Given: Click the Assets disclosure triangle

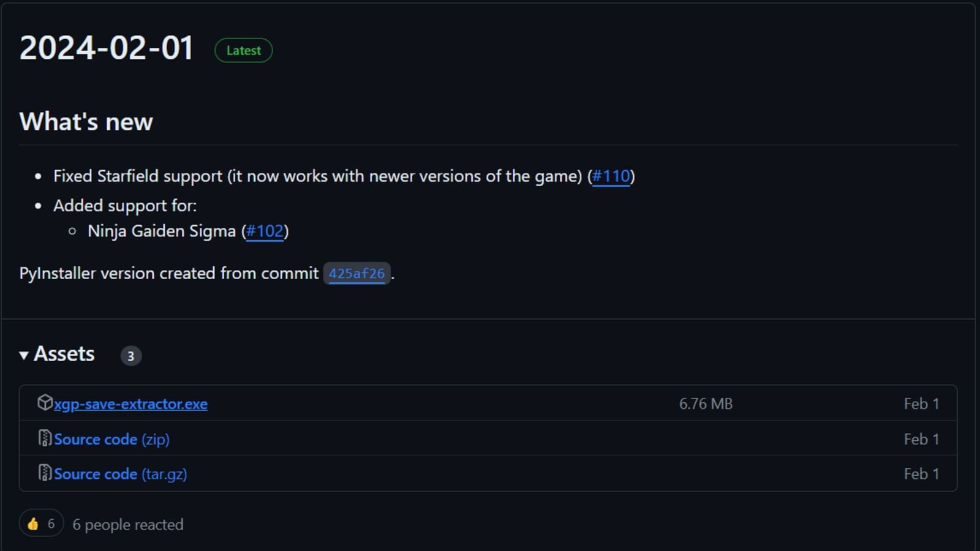Looking at the screenshot, I should point(23,354).
